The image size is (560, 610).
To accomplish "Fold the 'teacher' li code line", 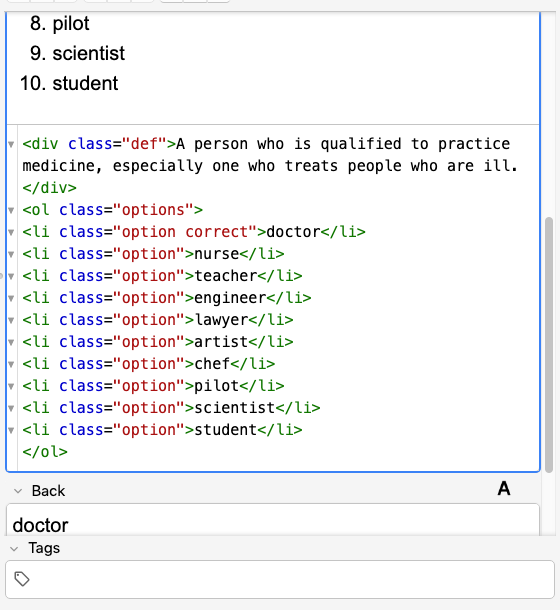I will (x=11, y=277).
